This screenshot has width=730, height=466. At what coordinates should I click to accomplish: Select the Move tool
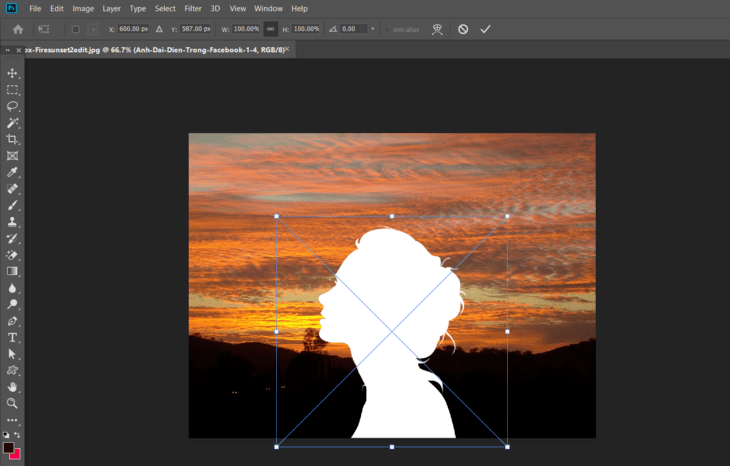(x=12, y=73)
